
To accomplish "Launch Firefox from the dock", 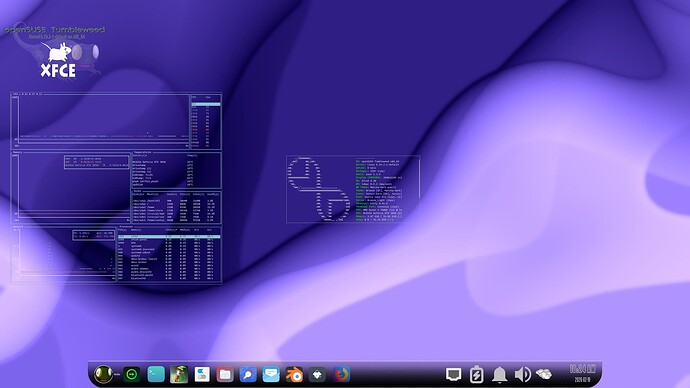I will click(341, 374).
